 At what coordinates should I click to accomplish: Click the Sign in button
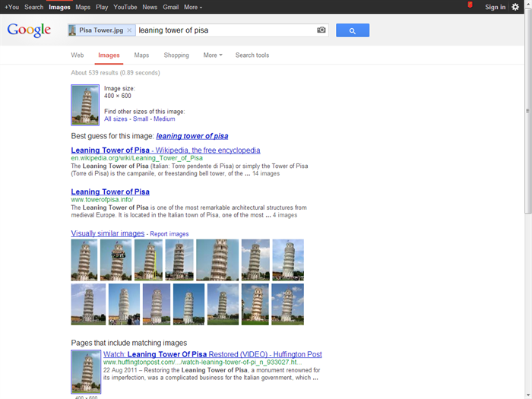coord(495,7)
